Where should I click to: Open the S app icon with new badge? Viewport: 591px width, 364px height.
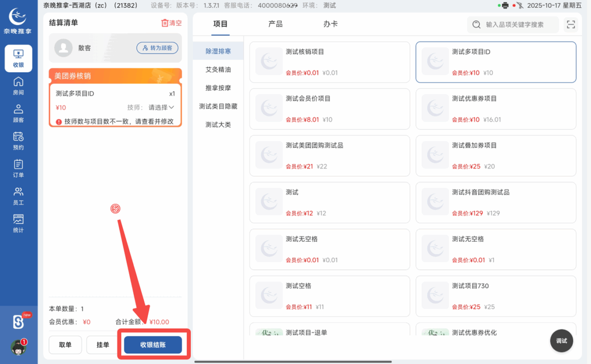click(18, 321)
